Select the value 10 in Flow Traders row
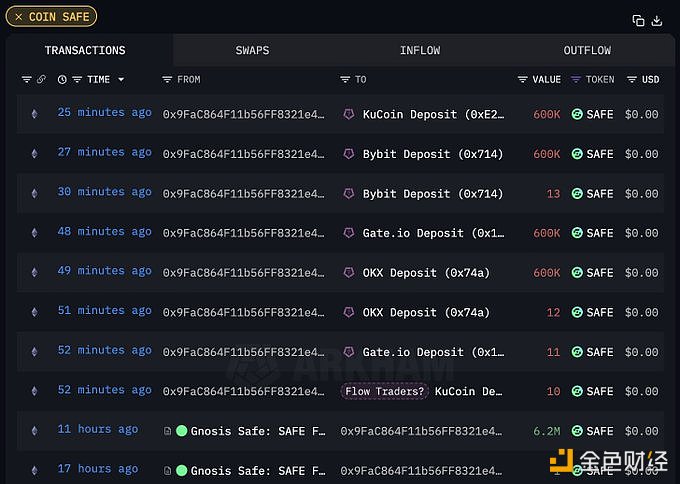The image size is (680, 484). (553, 392)
